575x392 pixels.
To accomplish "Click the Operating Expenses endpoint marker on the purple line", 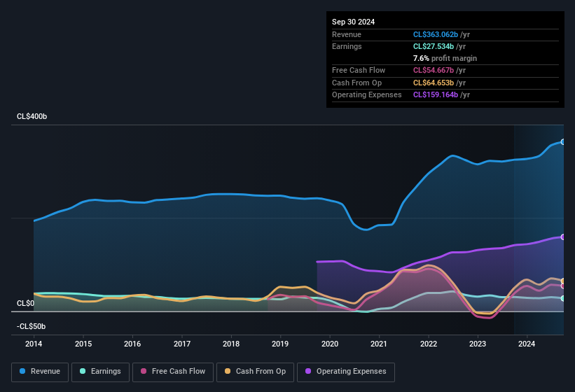I will coord(563,237).
